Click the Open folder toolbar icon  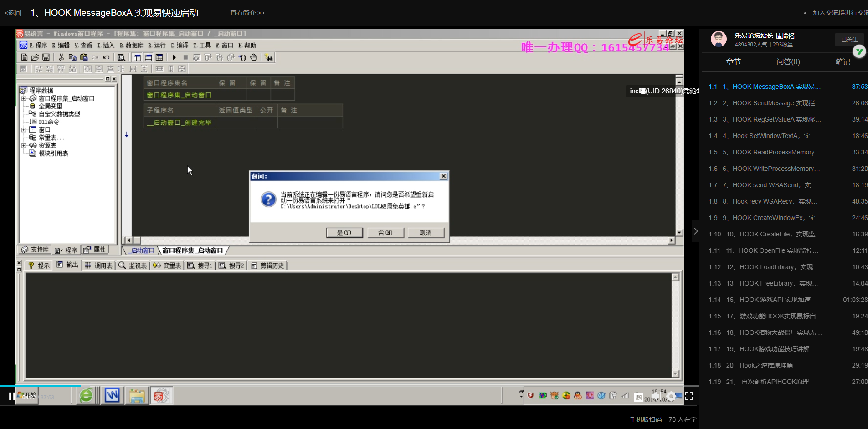[x=35, y=57]
